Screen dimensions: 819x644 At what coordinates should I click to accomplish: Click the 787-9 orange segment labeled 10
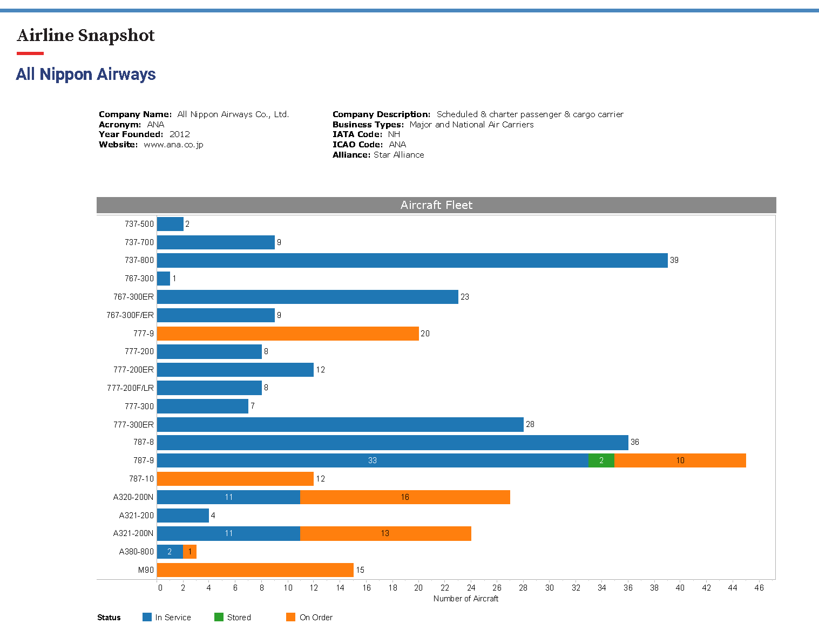click(x=680, y=460)
